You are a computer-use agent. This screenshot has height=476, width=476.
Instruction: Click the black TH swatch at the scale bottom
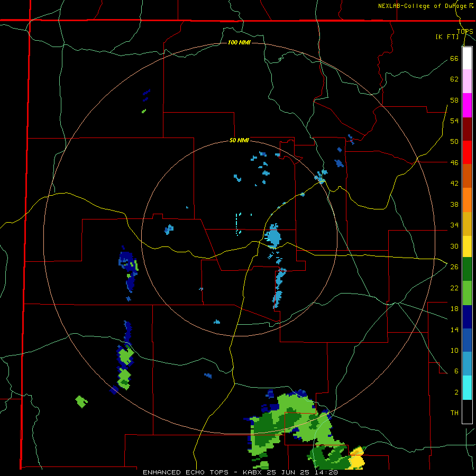467,411
